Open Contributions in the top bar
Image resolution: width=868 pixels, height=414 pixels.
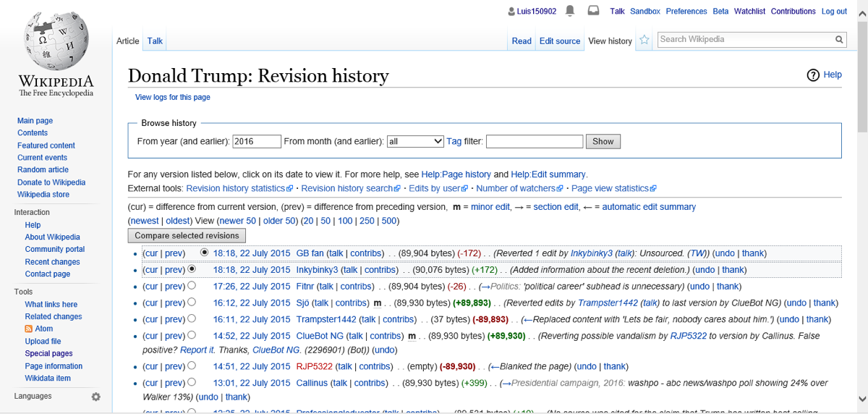click(793, 12)
